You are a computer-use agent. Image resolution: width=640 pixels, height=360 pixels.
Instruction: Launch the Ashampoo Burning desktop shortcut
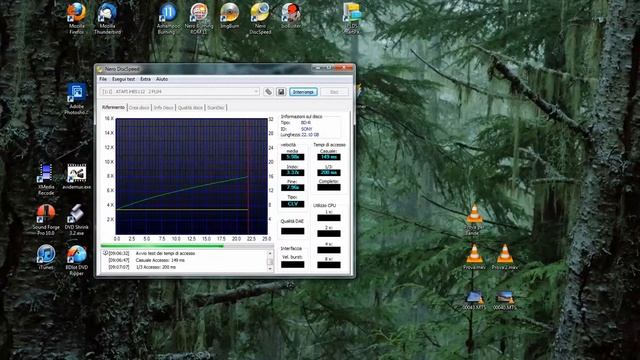tap(167, 18)
